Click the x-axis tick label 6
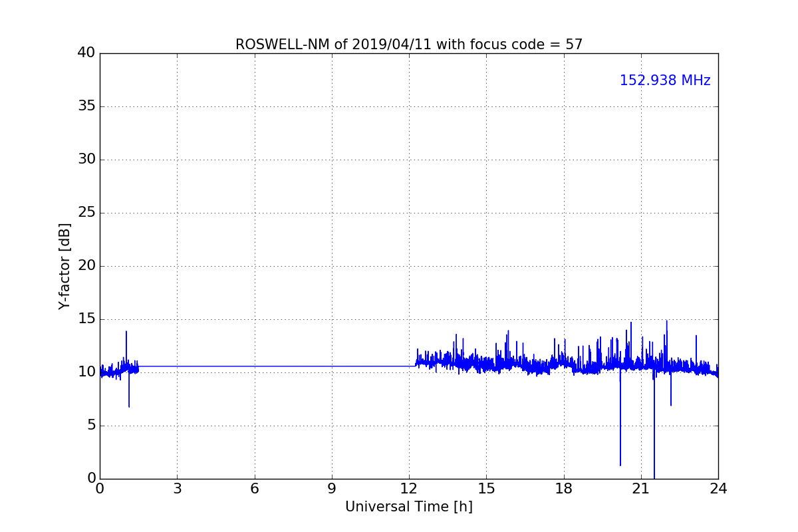Image resolution: width=798 pixels, height=532 pixels. point(255,489)
